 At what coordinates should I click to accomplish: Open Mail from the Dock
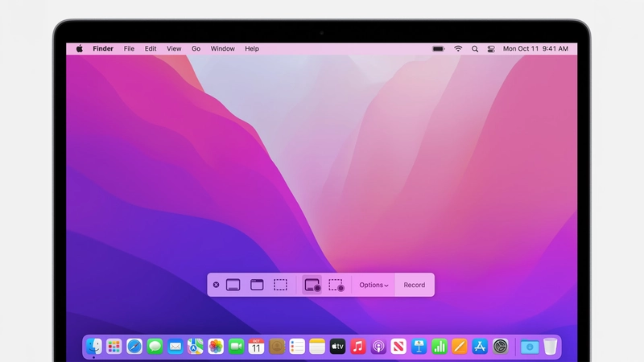tap(175, 347)
